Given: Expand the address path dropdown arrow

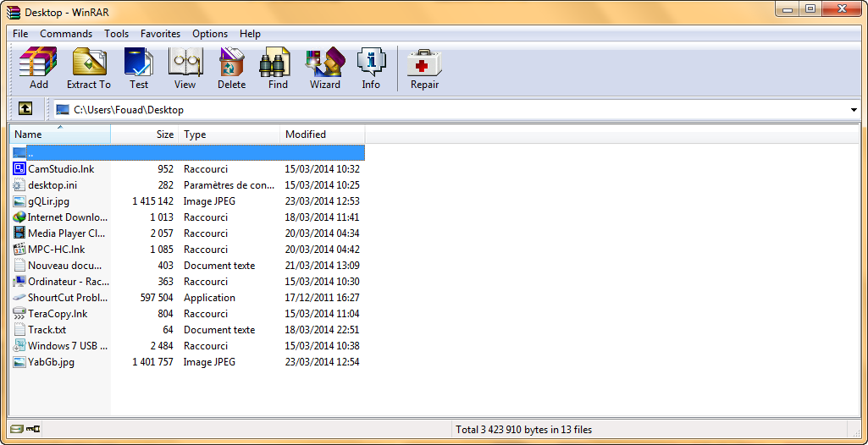Looking at the screenshot, I should pos(853,110).
